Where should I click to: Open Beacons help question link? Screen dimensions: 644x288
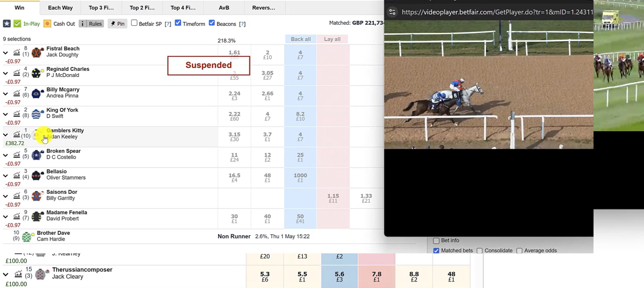pos(242,24)
